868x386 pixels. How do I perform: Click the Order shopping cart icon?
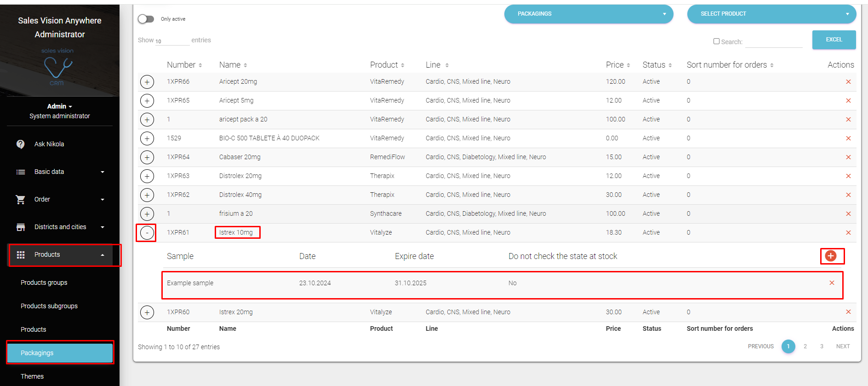tap(21, 199)
